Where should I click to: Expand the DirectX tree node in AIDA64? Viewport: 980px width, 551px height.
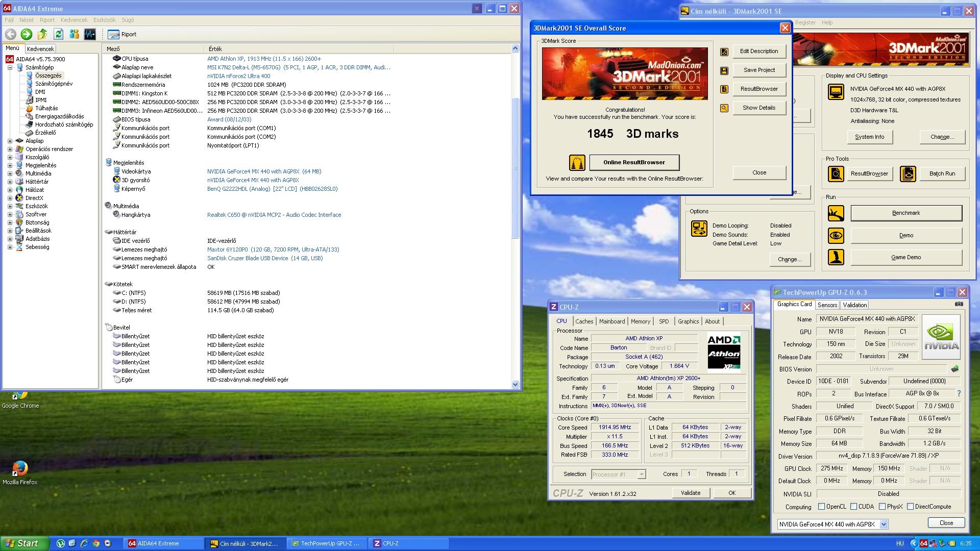point(10,198)
